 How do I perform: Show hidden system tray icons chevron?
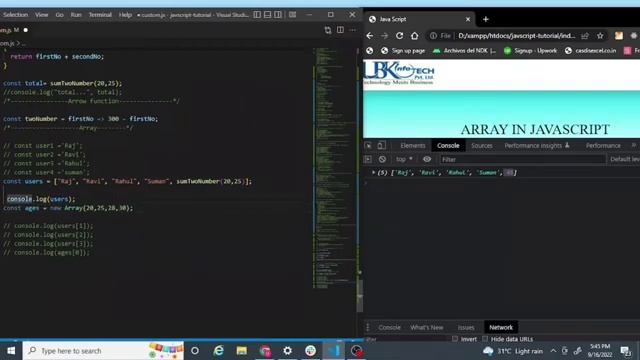click(553, 351)
